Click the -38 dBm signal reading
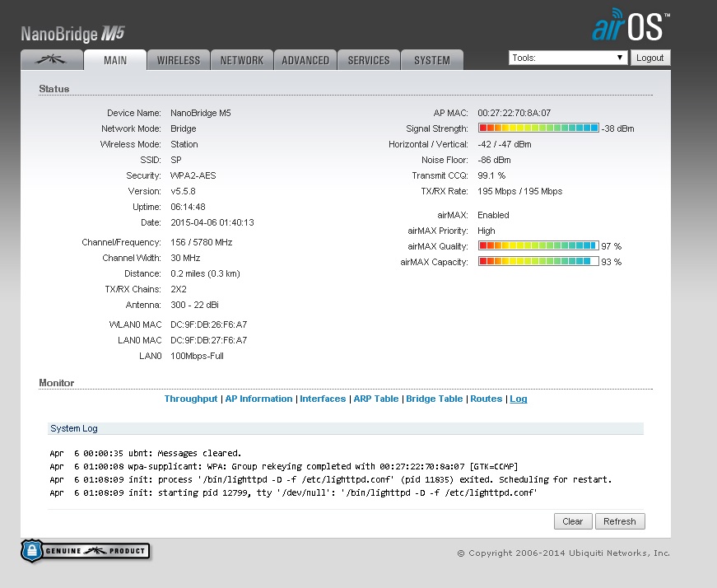This screenshot has width=717, height=588. (x=617, y=128)
